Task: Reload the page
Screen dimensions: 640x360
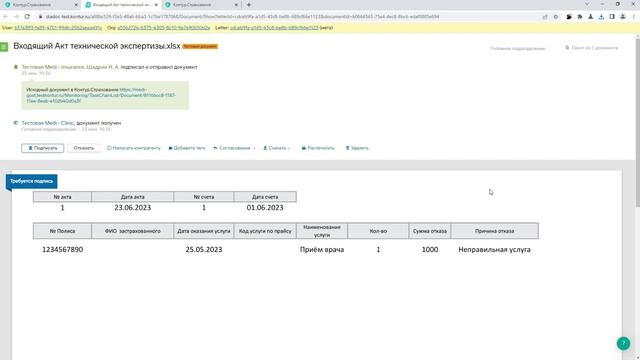Action: (27, 17)
